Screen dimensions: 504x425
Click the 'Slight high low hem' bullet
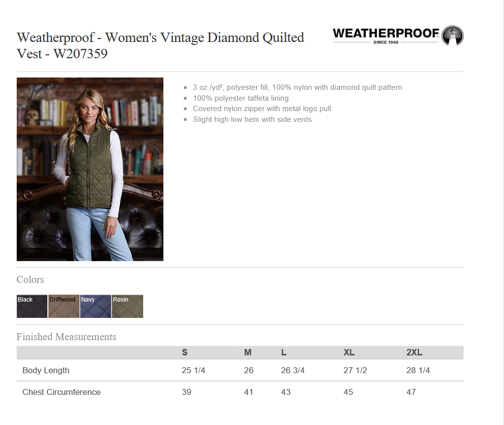coord(252,119)
